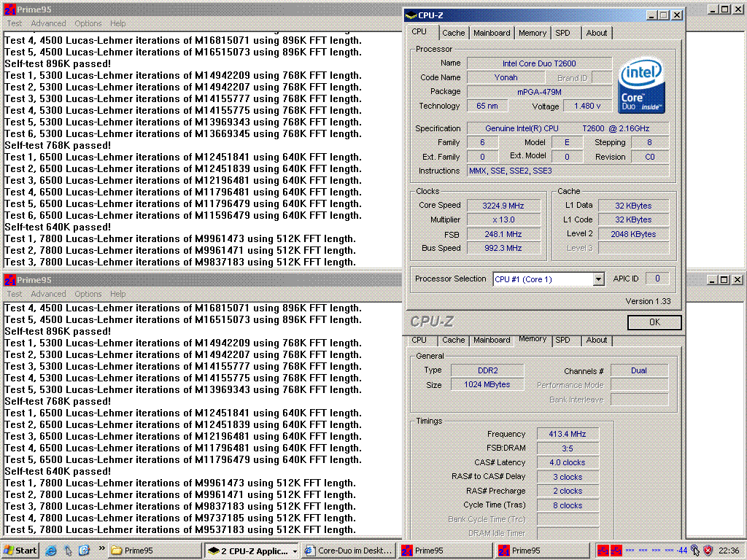Click the Channels # value Dual

[x=639, y=370]
